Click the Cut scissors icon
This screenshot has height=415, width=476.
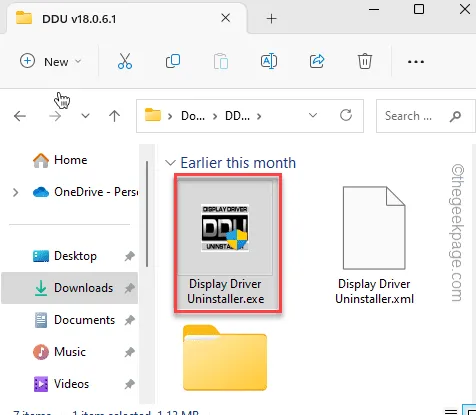(125, 61)
